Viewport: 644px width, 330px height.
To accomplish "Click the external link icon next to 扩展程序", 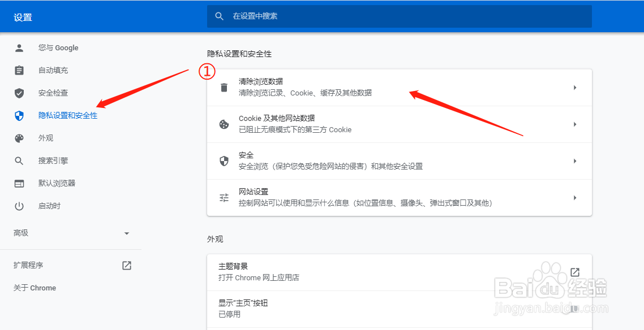I will pos(127,265).
